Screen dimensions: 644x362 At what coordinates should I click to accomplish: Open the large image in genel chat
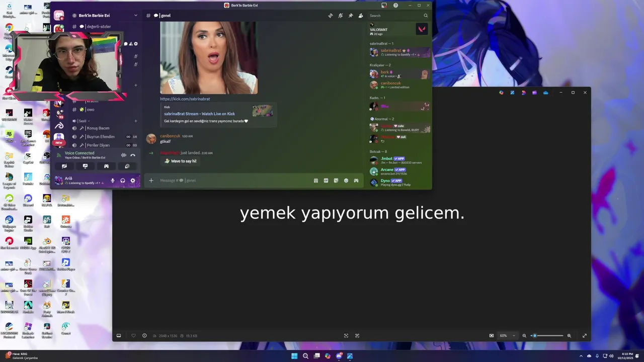coord(209,57)
